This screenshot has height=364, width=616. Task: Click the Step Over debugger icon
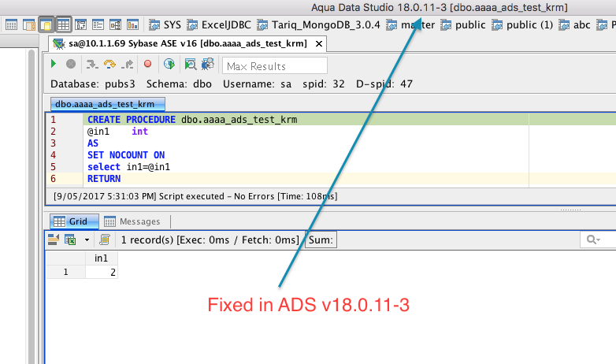[x=109, y=64]
